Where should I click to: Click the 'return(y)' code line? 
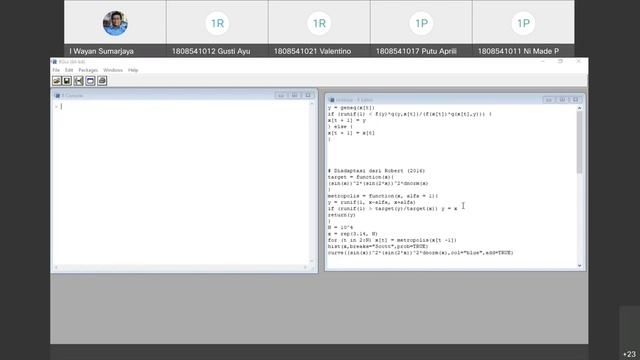click(x=342, y=215)
